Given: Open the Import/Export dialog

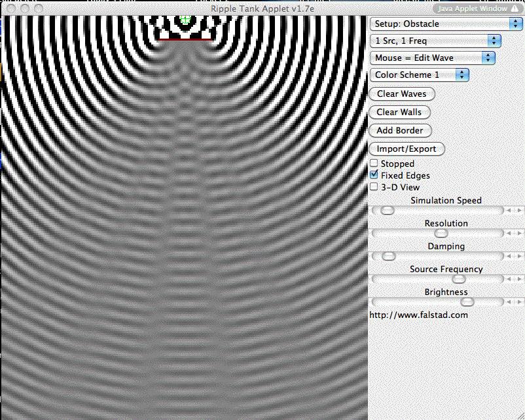Looking at the screenshot, I should coord(407,149).
